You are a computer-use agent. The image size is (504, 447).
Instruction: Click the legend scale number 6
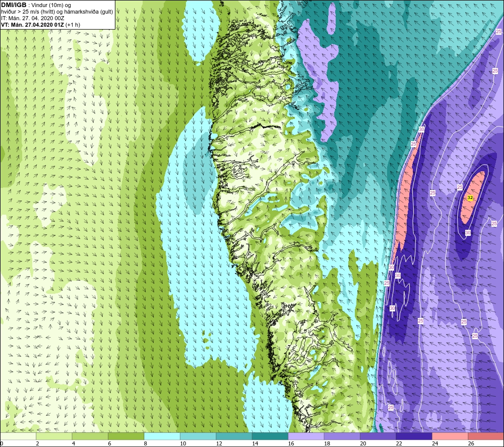[x=109, y=443]
